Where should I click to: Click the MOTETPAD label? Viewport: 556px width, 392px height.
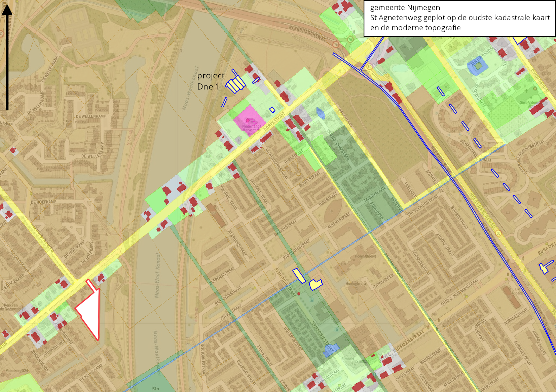(x=396, y=205)
